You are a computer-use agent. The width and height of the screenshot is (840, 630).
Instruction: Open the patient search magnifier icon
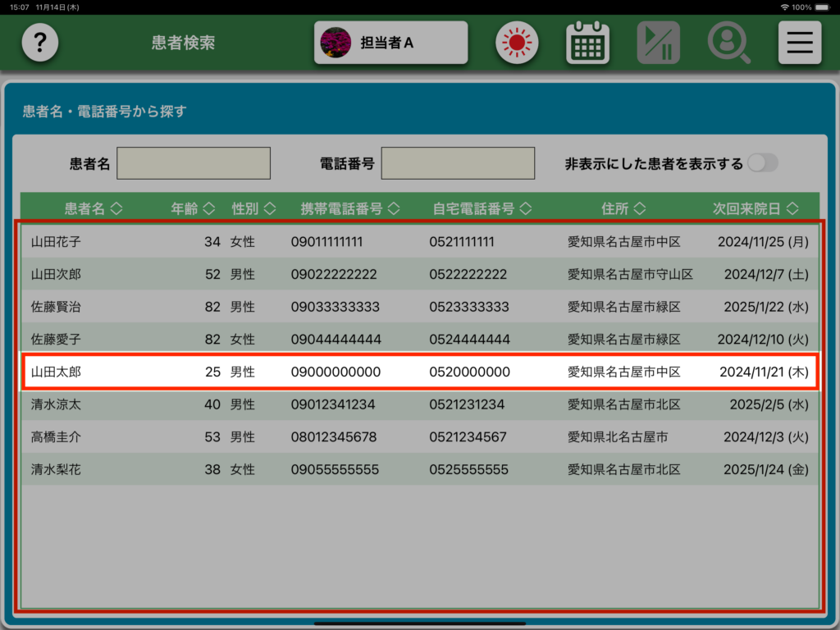[x=728, y=43]
